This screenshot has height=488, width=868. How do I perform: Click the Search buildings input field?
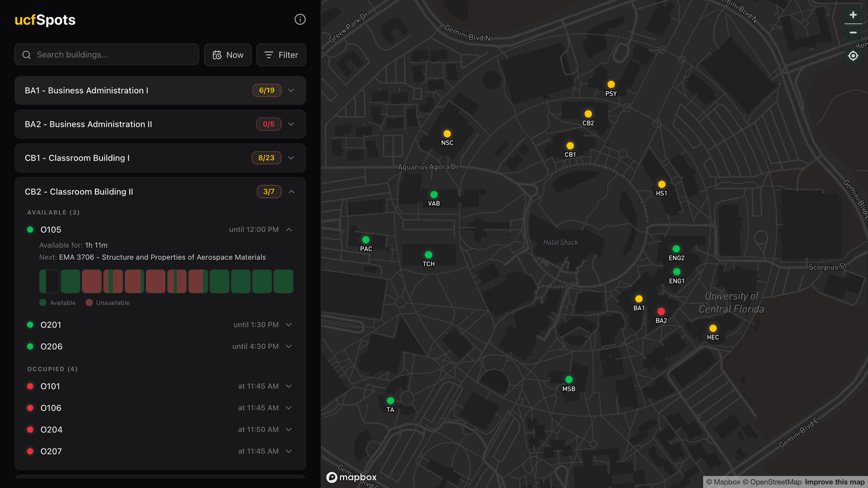107,55
